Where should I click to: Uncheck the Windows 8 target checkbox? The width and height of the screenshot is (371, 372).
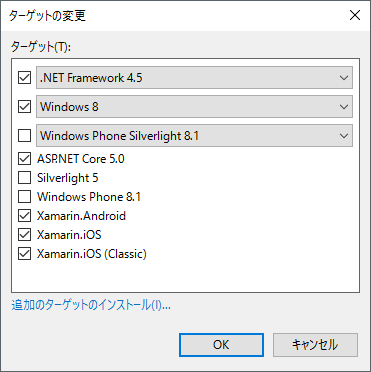[x=24, y=107]
